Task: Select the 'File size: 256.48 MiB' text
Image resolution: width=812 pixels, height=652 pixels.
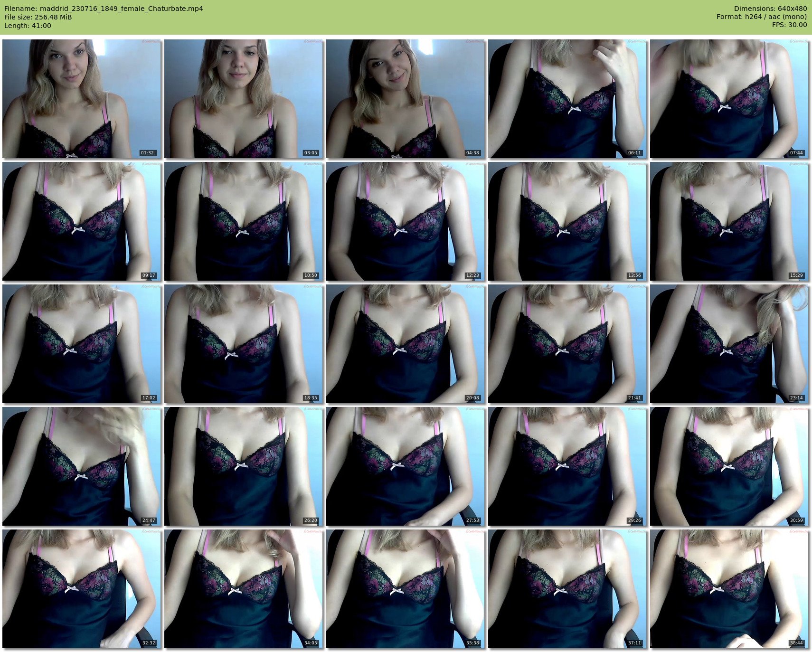Action: click(38, 17)
